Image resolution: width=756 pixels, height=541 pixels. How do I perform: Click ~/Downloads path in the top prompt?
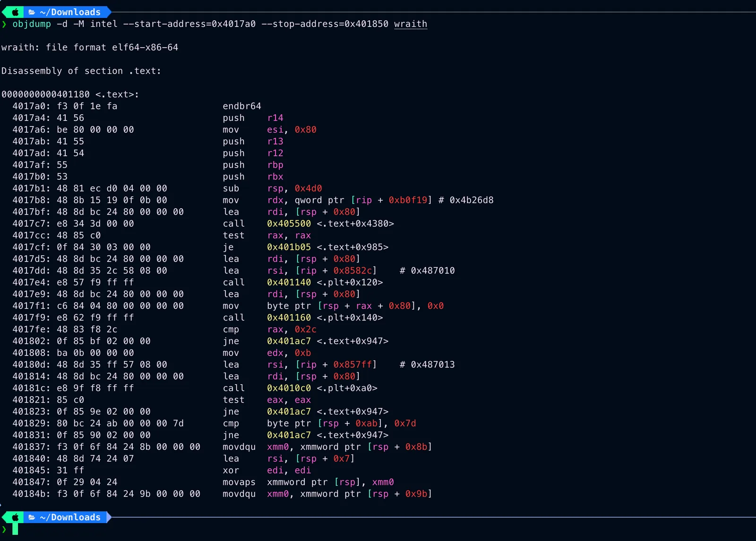point(70,12)
